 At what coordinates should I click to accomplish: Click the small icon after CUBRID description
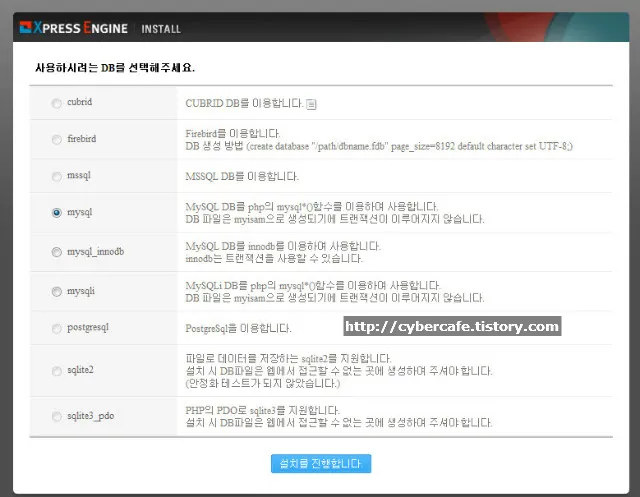[311, 103]
